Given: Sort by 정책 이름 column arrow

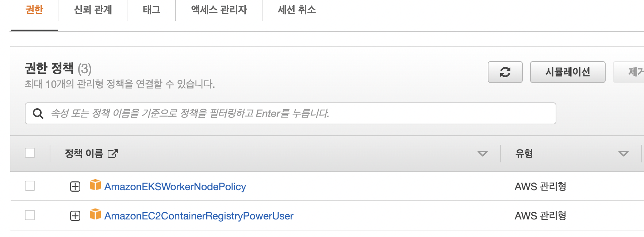Looking at the screenshot, I should point(483,154).
